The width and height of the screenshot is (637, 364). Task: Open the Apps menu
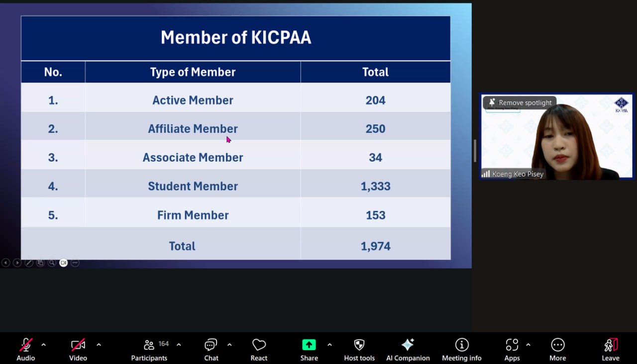click(x=512, y=349)
